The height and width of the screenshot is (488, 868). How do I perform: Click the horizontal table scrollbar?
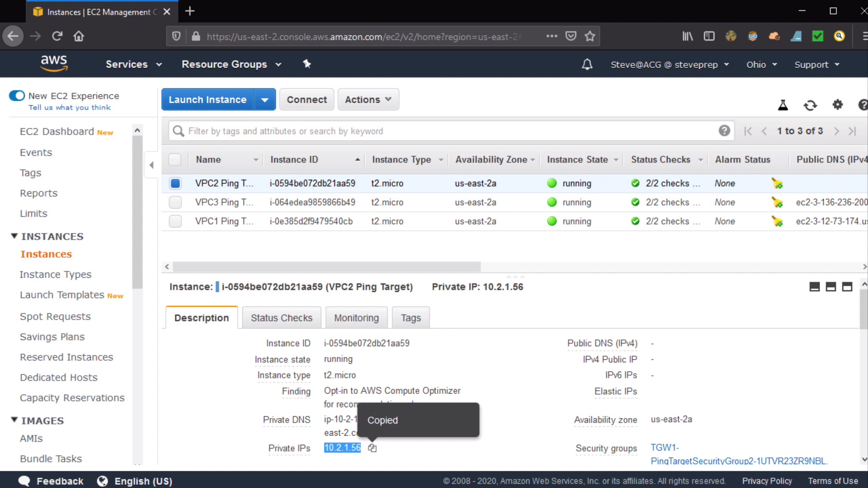(326, 267)
